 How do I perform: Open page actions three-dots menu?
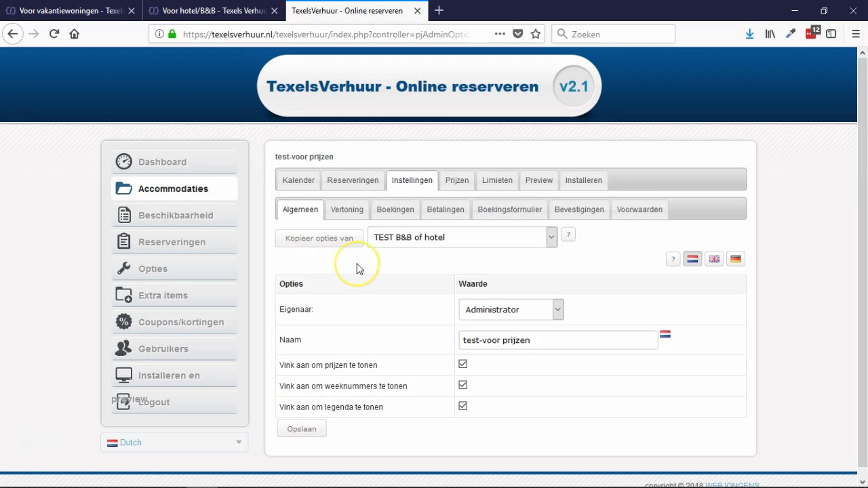(x=500, y=34)
